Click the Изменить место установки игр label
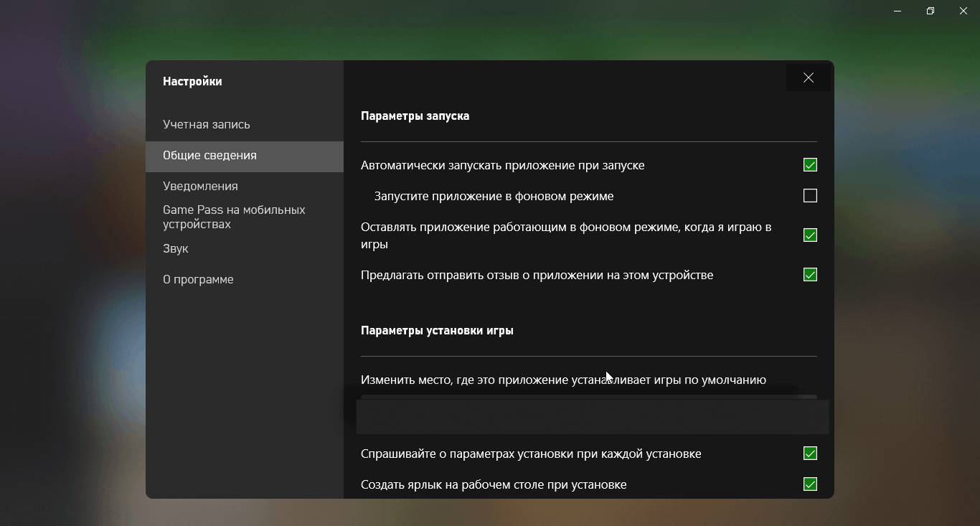This screenshot has width=980, height=526. [x=563, y=380]
